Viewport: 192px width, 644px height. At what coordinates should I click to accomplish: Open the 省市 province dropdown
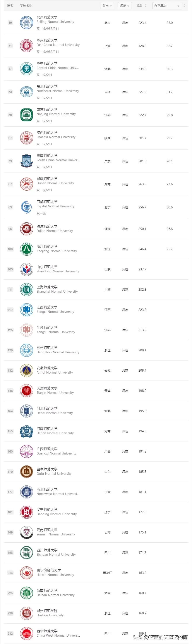(x=107, y=6)
